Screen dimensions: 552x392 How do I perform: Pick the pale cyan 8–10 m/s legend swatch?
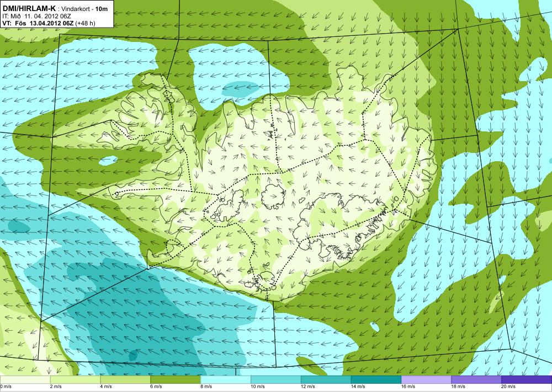226,380
